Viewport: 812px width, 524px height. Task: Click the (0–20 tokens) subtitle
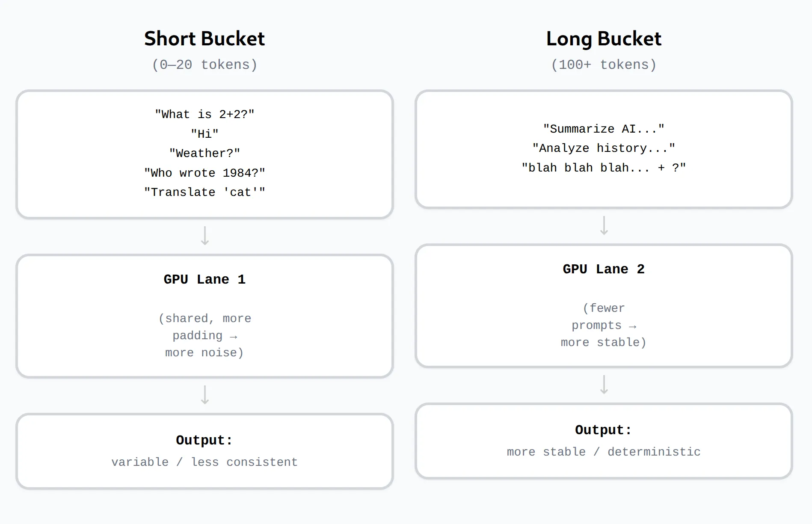tap(204, 65)
